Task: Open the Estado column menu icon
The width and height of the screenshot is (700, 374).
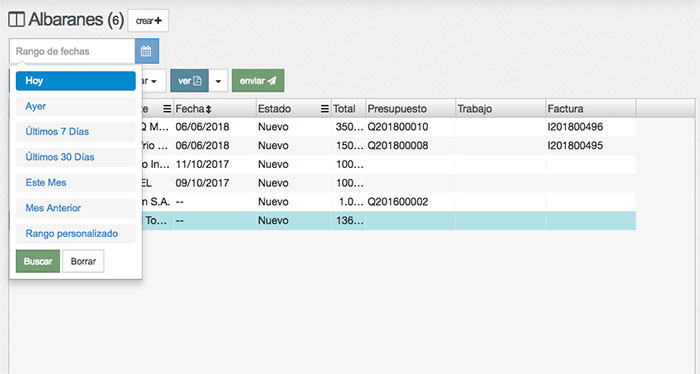Action: click(325, 108)
